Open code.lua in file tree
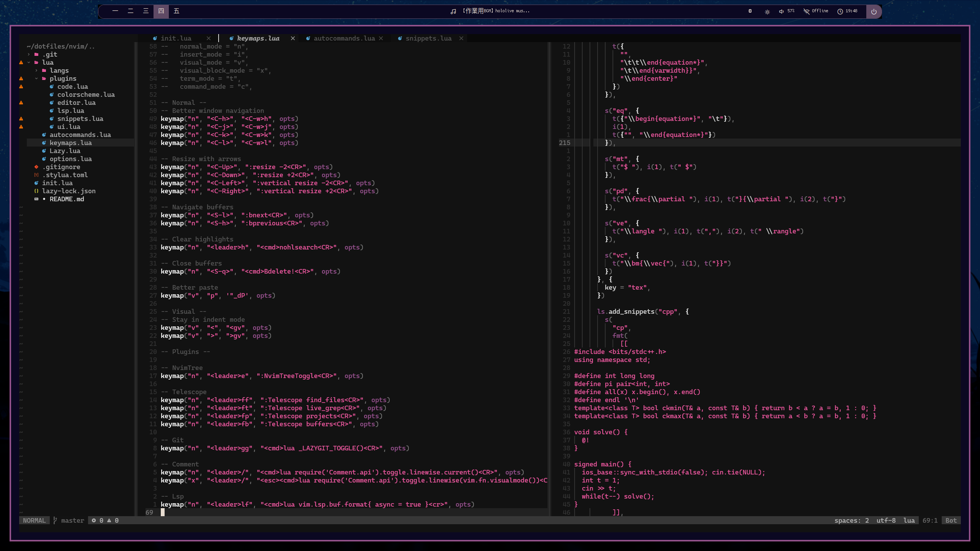 click(73, 86)
